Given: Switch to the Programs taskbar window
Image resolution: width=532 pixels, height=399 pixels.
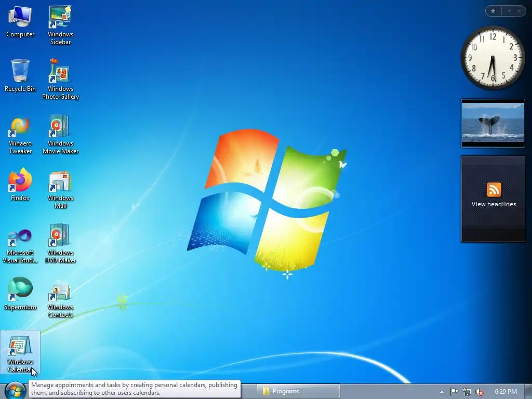Looking at the screenshot, I should tap(299, 391).
